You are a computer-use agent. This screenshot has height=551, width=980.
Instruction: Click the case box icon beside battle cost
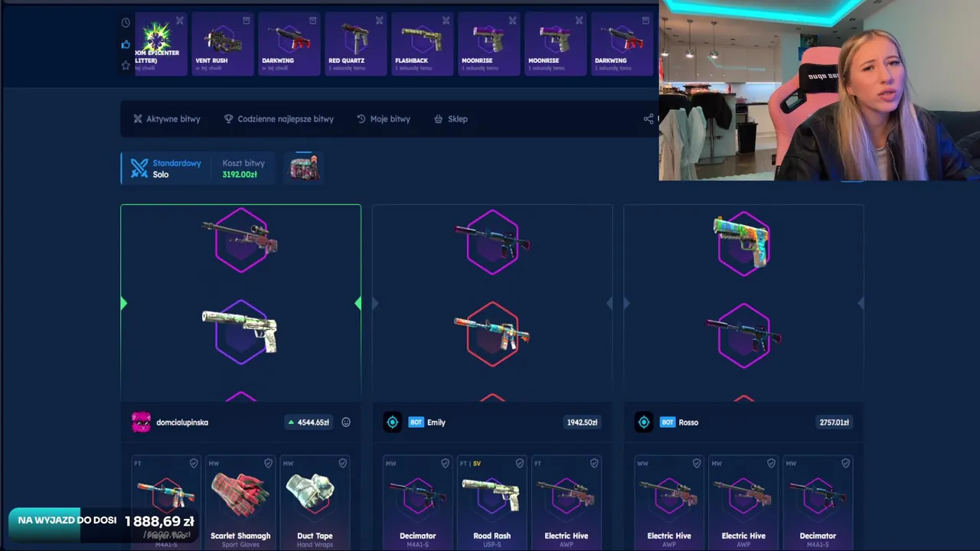pyautogui.click(x=304, y=168)
